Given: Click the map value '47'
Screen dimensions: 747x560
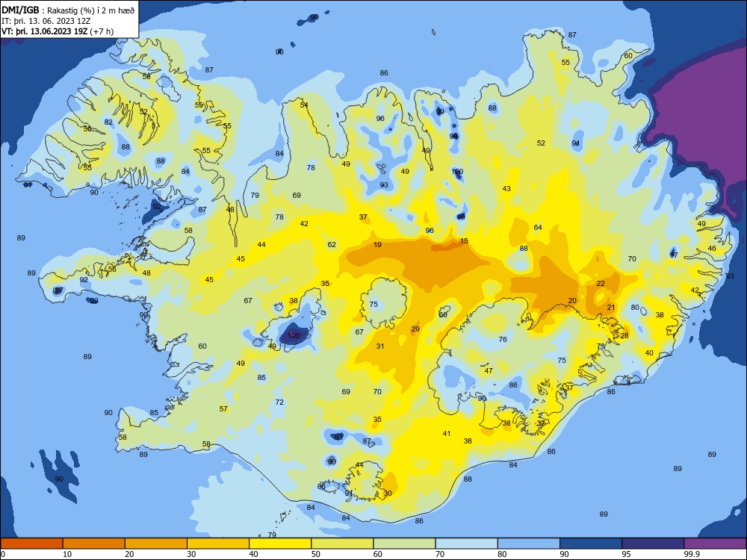Looking at the screenshot, I should [489, 371].
